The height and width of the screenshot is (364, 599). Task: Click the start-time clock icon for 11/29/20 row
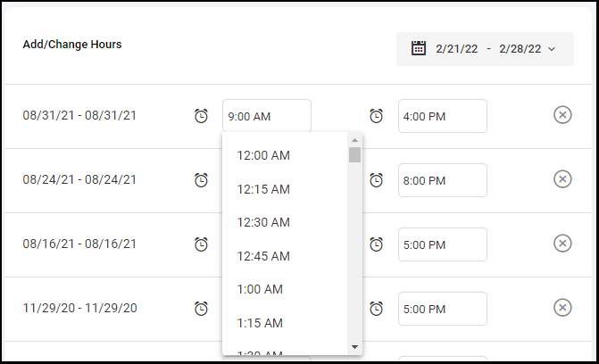201,308
